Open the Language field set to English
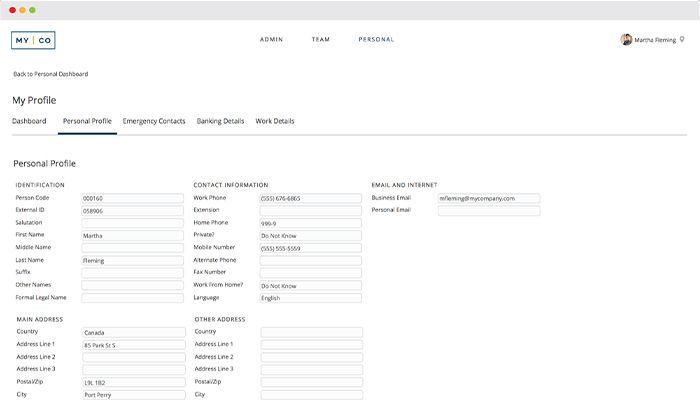This screenshot has width=700, height=400. point(310,298)
